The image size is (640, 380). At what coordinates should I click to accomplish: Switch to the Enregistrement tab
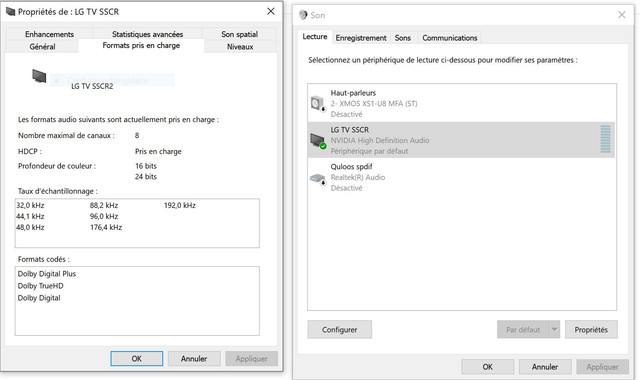coord(361,38)
